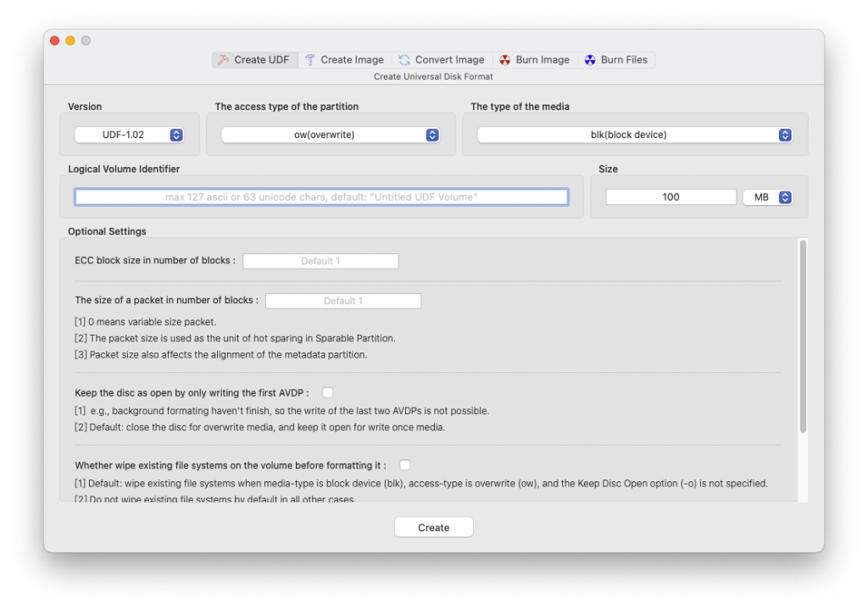
Task: Switch to Create UDF tab
Action: point(254,60)
